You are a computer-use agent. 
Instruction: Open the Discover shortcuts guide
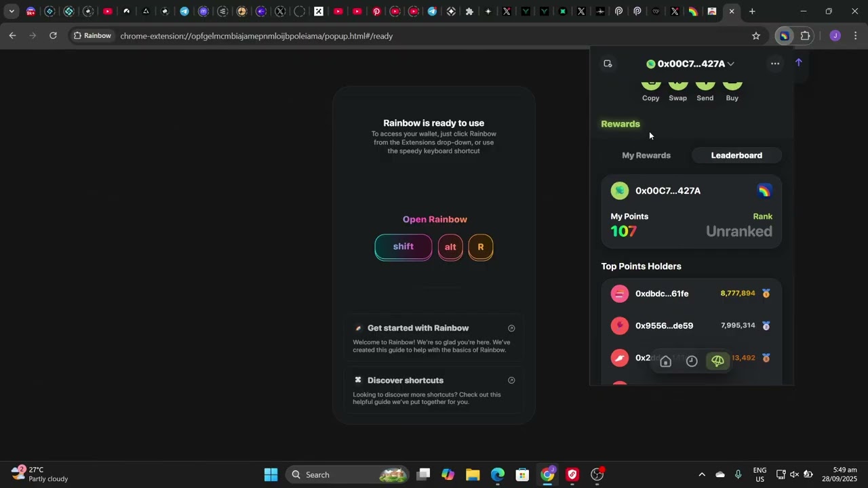tap(434, 390)
